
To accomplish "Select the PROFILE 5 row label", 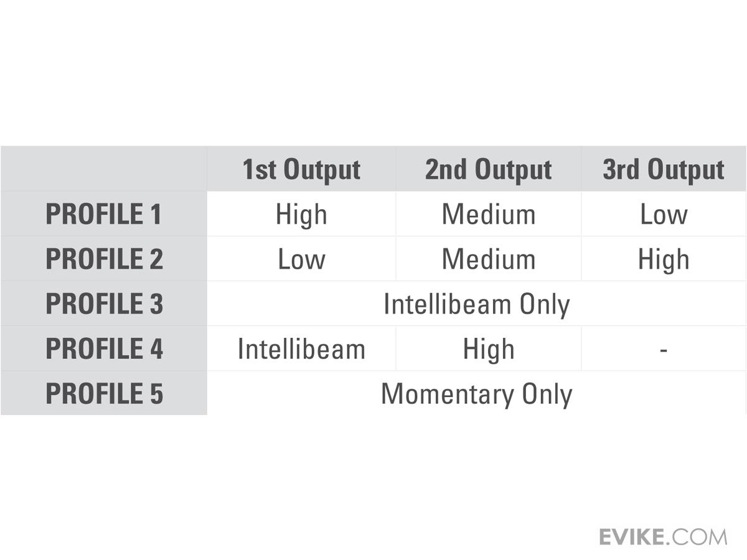I will pyautogui.click(x=104, y=393).
